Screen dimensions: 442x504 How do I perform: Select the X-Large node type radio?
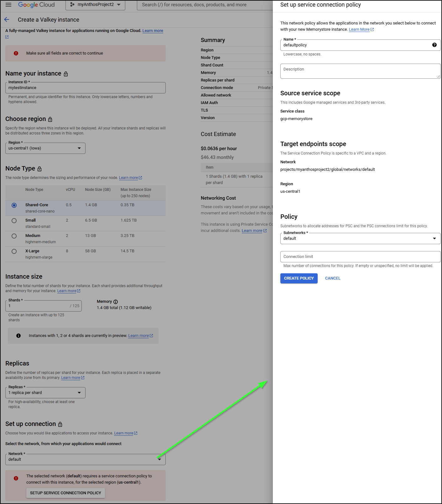click(x=14, y=251)
